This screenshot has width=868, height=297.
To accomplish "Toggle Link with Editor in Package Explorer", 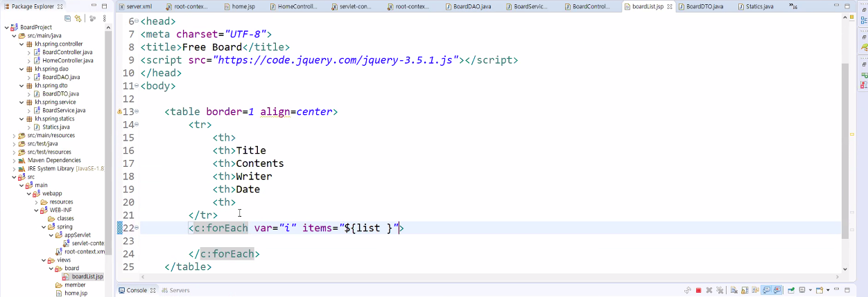I will [x=78, y=19].
